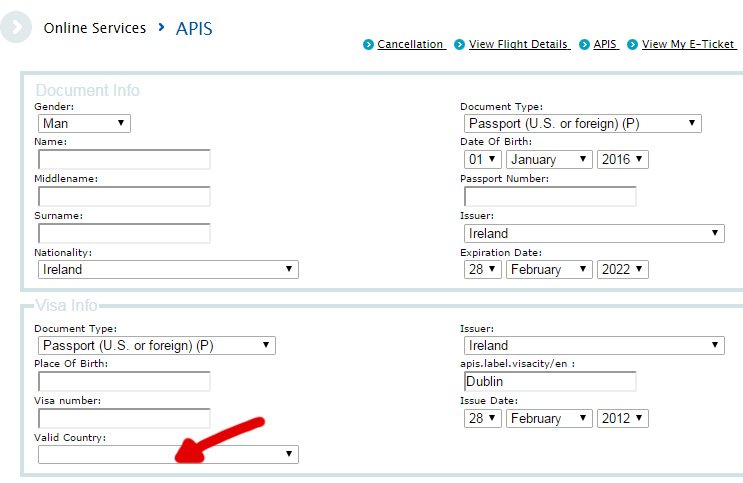Viewport: 743px width, 483px height.
Task: Open the Expiration Date month dropdown
Action: 549,269
